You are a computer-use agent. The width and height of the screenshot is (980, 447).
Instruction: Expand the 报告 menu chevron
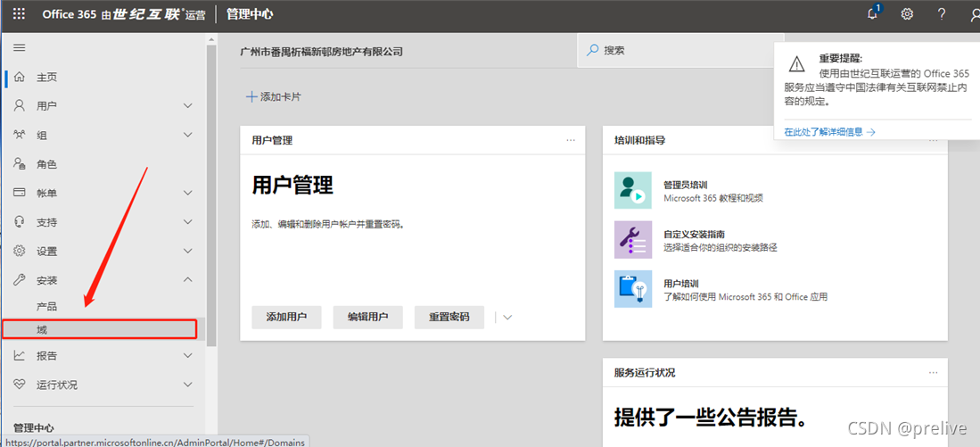tap(187, 356)
